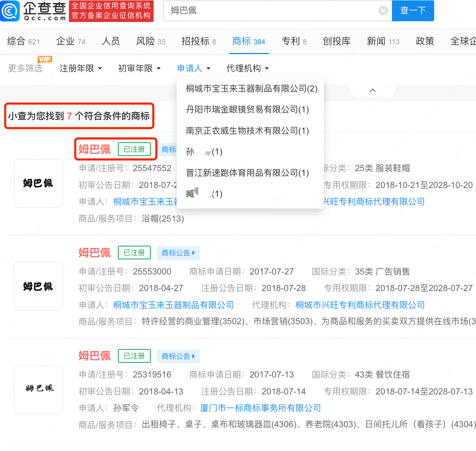Click 已注册 status tag for 25553000
The image size is (476, 451).
coord(134,253)
